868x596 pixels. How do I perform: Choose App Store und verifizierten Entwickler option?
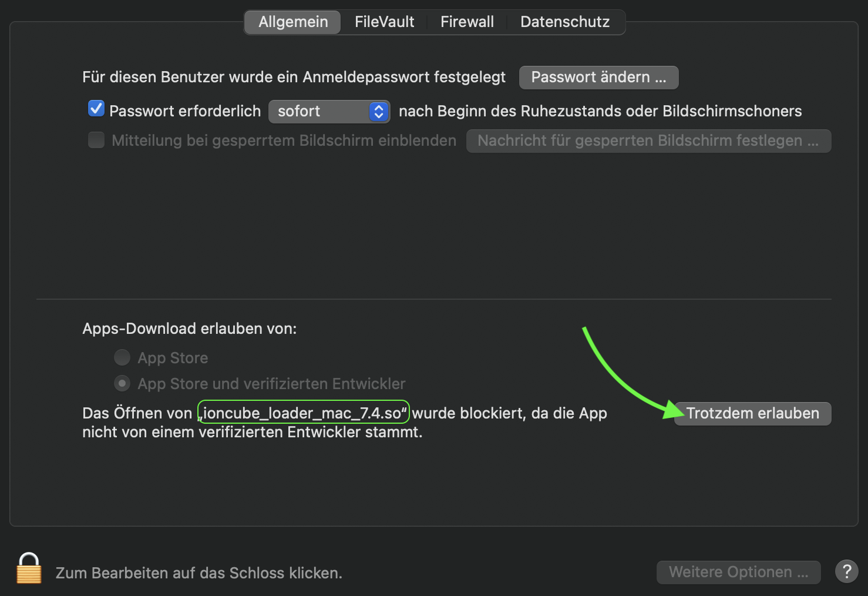tap(122, 384)
